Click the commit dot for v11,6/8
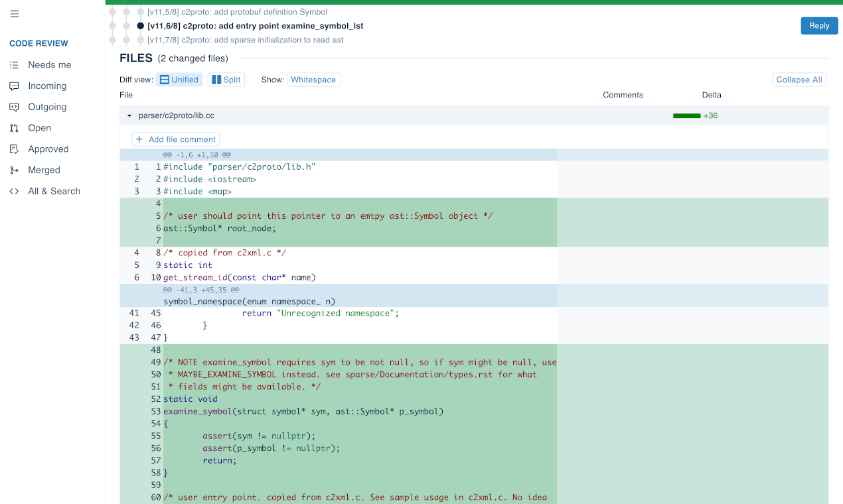Screen dimensions: 843x504 click(x=140, y=26)
